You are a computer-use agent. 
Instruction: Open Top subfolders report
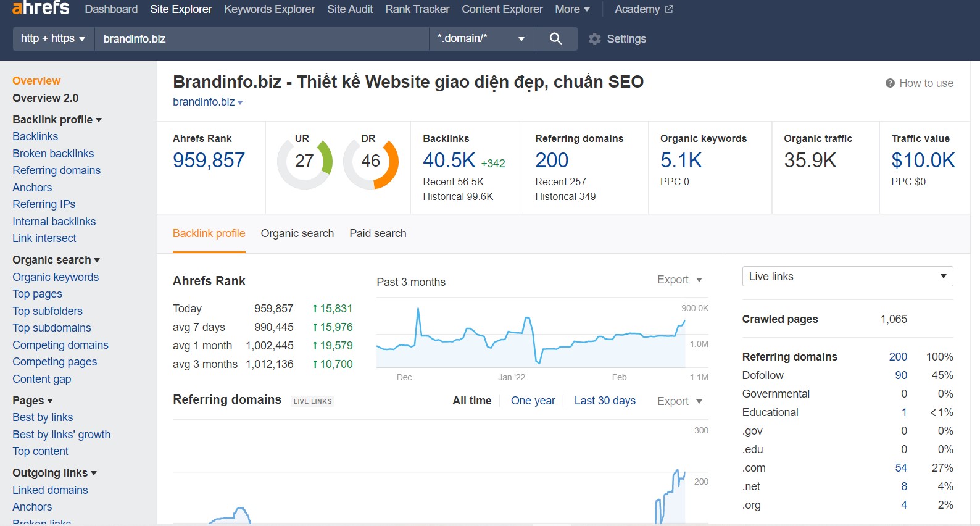pos(48,311)
